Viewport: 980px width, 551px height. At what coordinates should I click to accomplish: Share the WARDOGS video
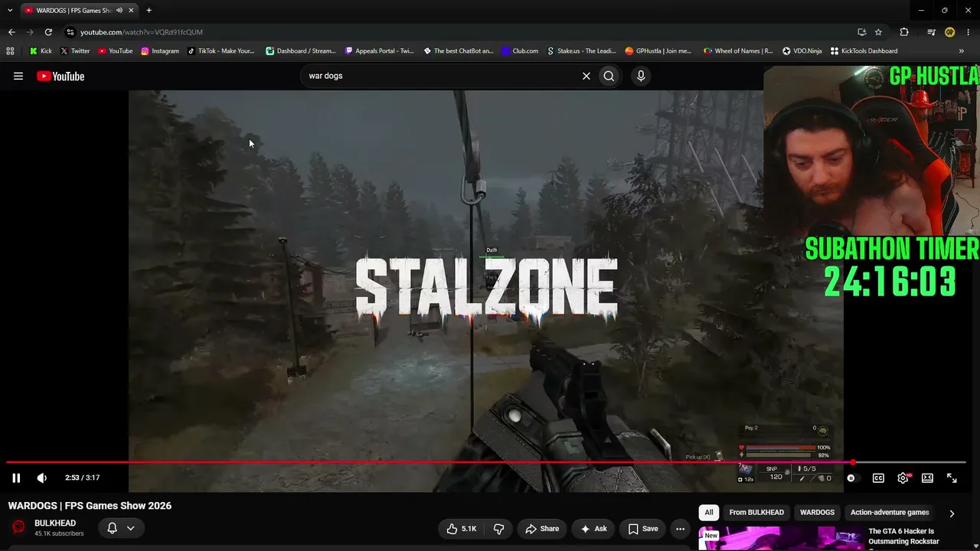pyautogui.click(x=543, y=529)
